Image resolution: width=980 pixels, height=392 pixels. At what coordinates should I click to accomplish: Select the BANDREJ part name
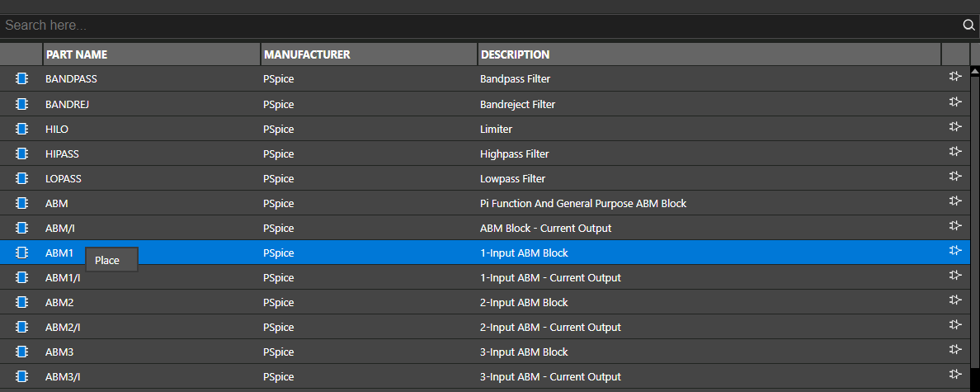coord(68,104)
